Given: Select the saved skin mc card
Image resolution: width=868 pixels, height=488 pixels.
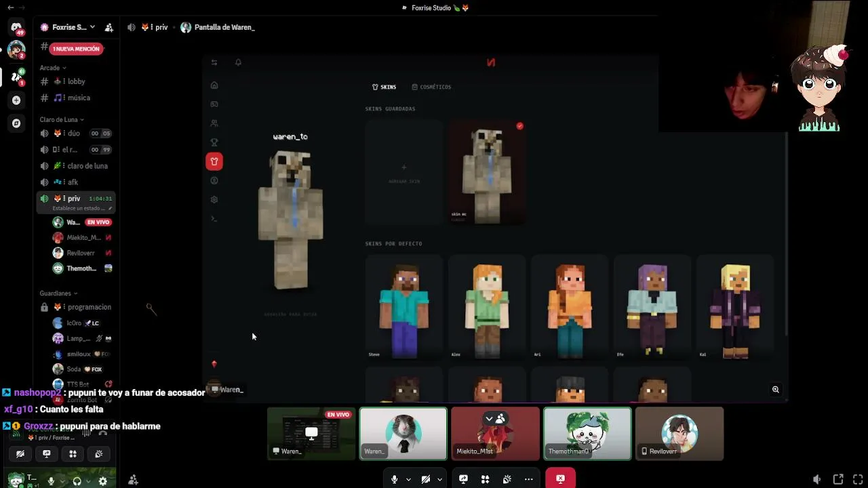Looking at the screenshot, I should click(x=487, y=172).
